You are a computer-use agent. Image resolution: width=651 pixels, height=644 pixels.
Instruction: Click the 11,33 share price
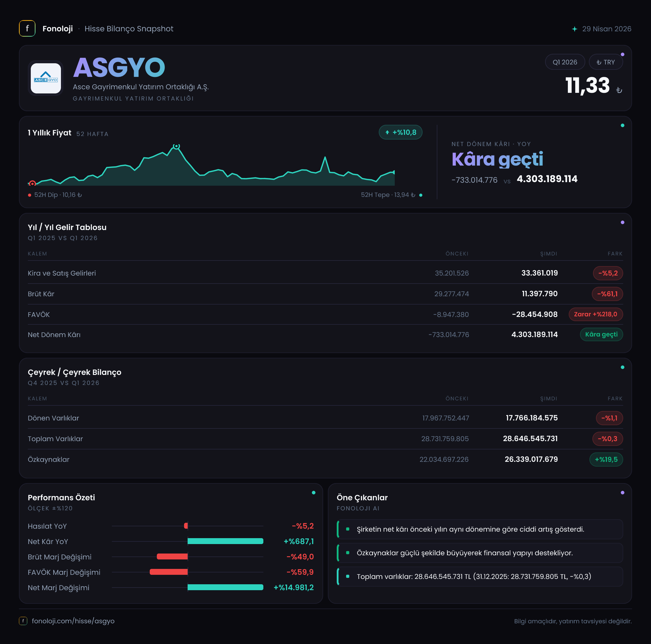[x=587, y=85]
